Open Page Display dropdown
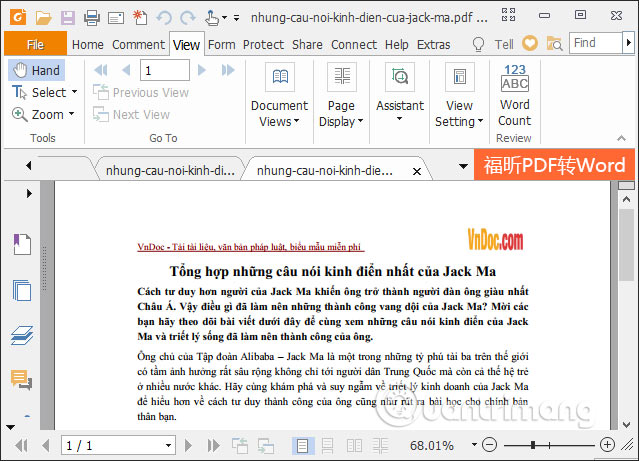Viewport: 639px width, 461px height. click(x=341, y=95)
